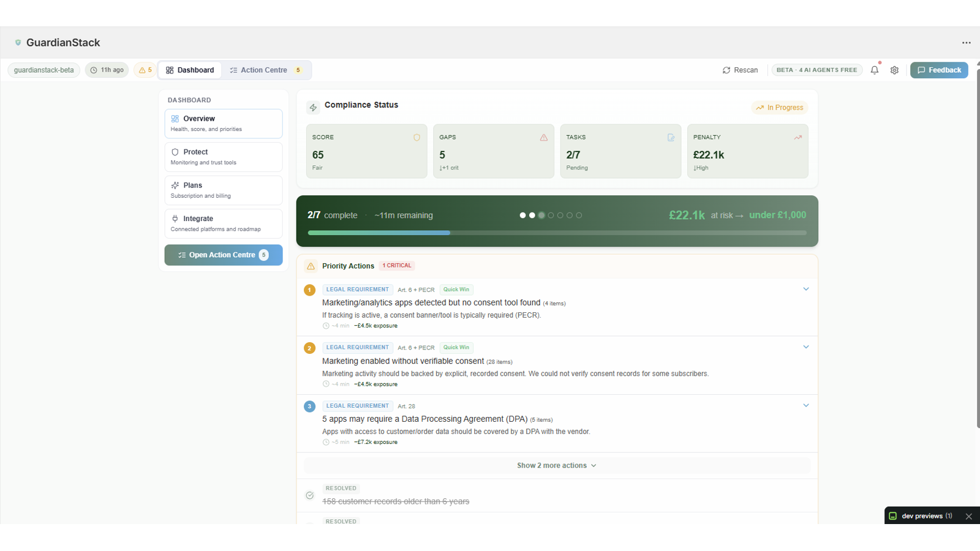Click the shield icon in Score card
Image resolution: width=980 pixels, height=551 pixels.
click(x=417, y=138)
